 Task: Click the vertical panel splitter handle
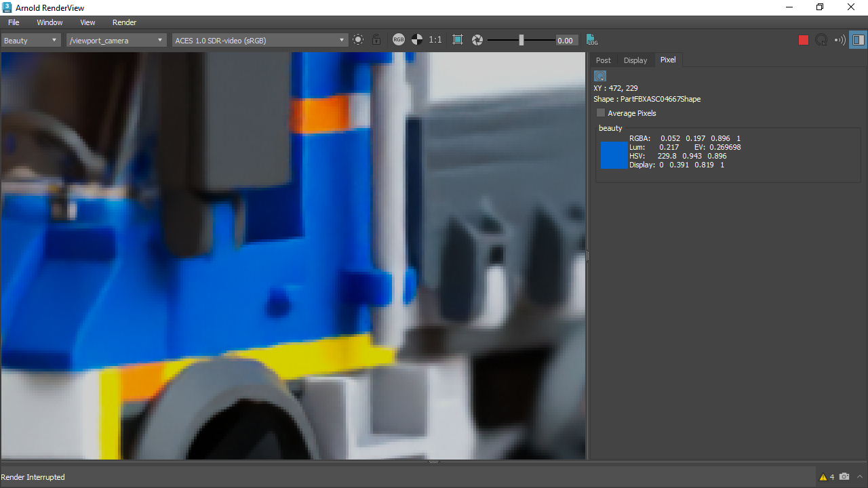click(x=587, y=256)
